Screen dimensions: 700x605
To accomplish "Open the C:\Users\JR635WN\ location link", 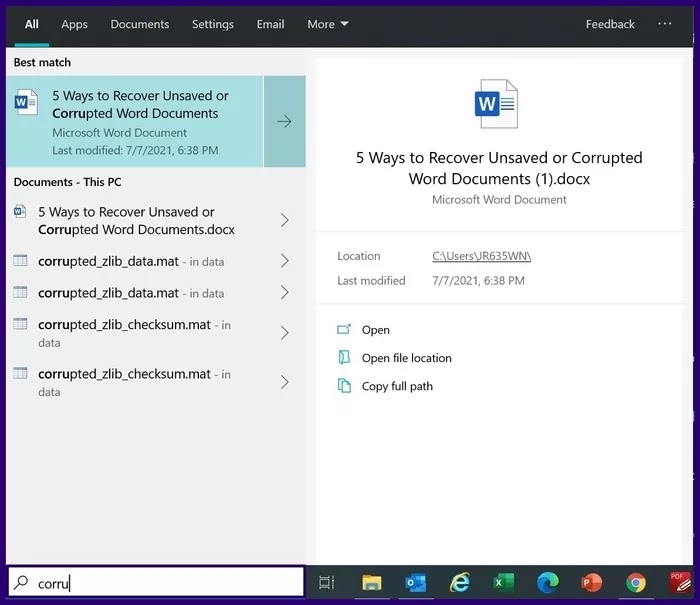I will pos(481,256).
